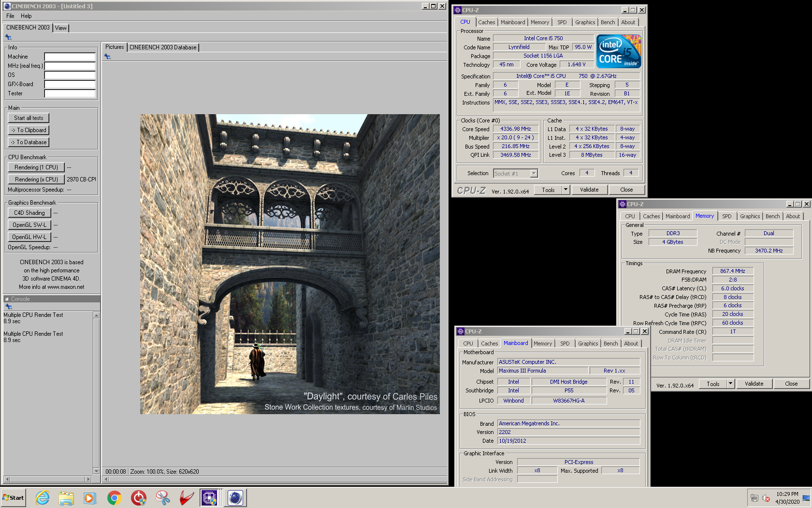The width and height of the screenshot is (812, 508).
Task: Run the C4D Shading test
Action: (x=29, y=213)
